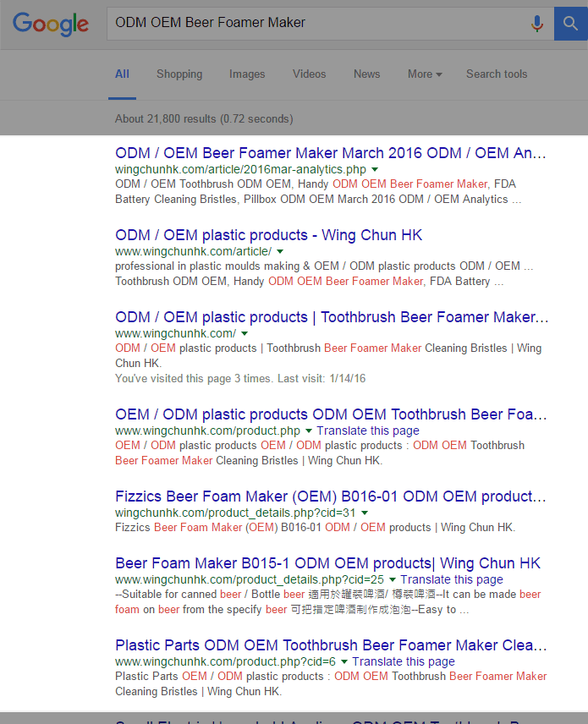Expand arrow next to product_details.php?cid=25 URL
The image size is (588, 724).
[393, 580]
